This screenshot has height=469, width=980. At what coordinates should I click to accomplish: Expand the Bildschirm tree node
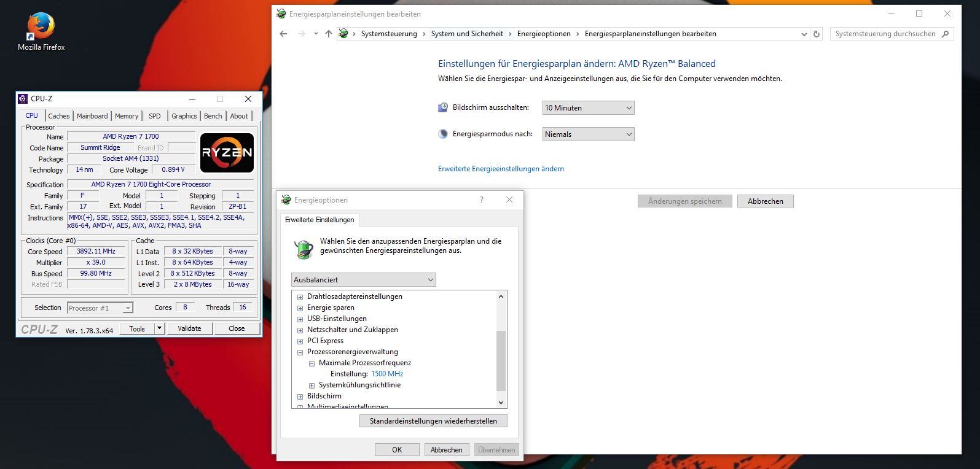pyautogui.click(x=300, y=397)
